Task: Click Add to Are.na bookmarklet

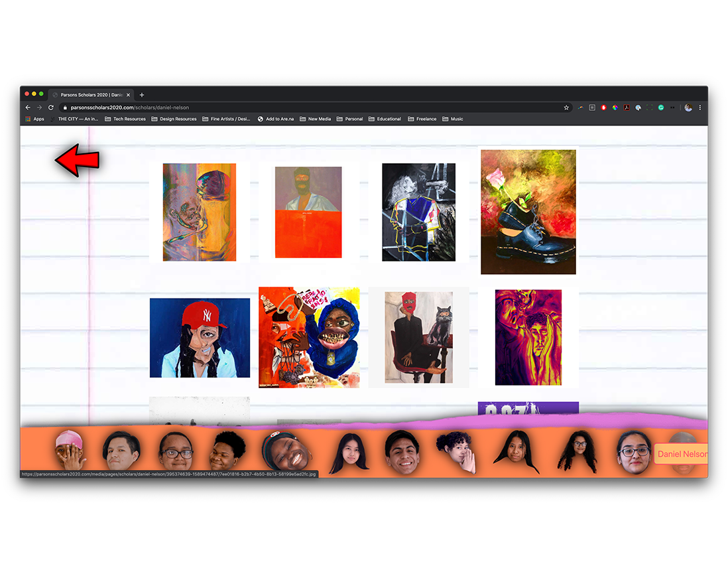Action: point(276,119)
